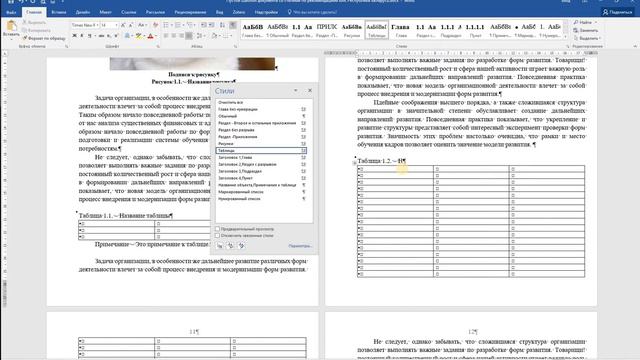640x360 pixels.
Task: Switch to the Layout (Макет) tab
Action: (x=105, y=12)
